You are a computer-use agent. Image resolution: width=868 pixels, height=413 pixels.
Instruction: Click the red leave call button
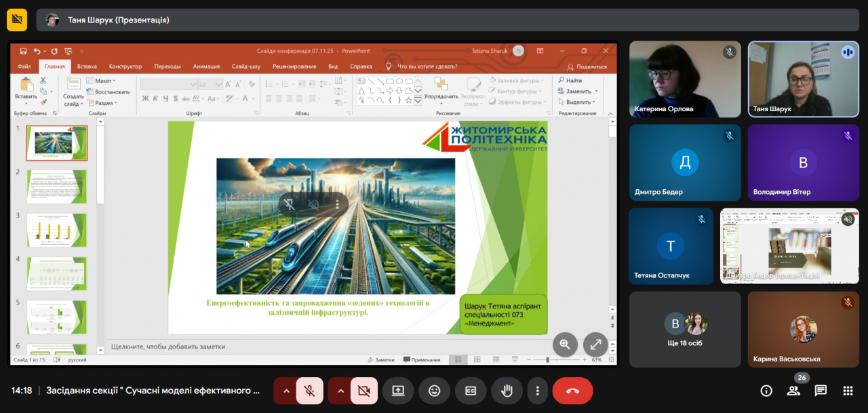(x=572, y=391)
